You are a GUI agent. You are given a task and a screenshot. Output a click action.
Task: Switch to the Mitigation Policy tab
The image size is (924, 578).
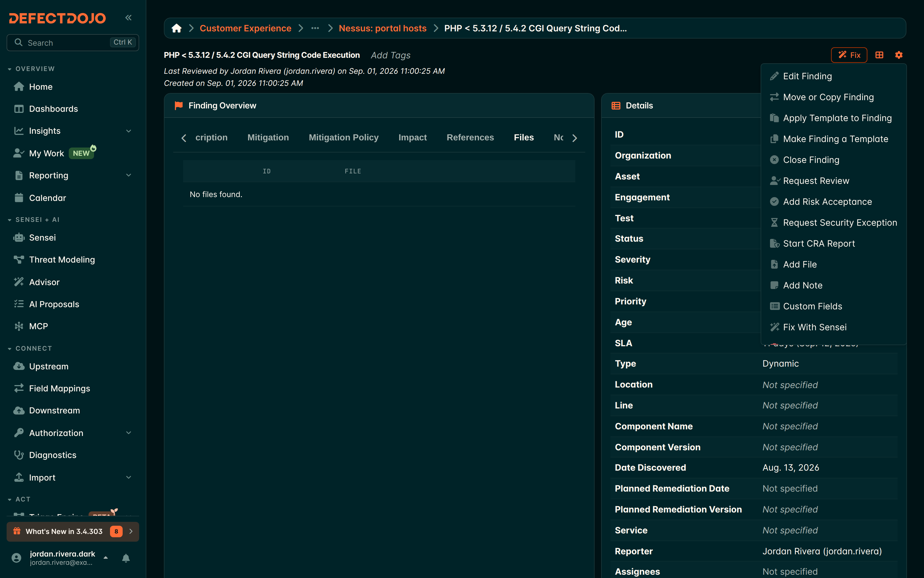344,138
